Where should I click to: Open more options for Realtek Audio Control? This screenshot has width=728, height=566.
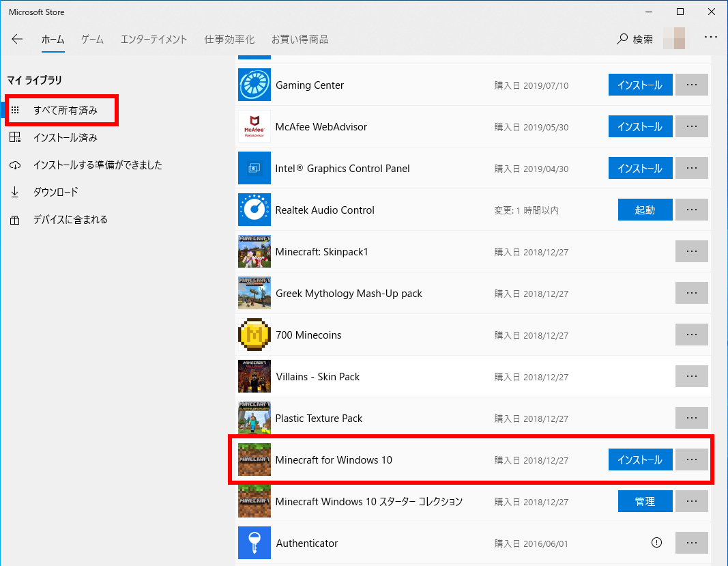click(x=691, y=210)
